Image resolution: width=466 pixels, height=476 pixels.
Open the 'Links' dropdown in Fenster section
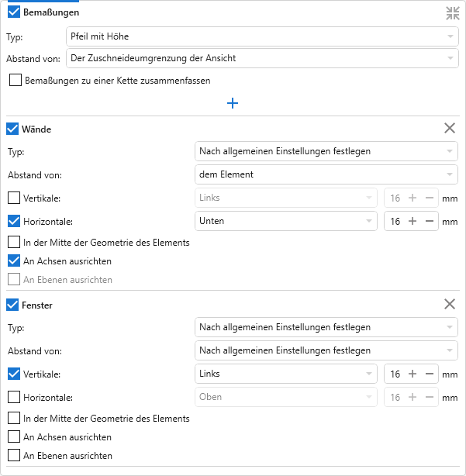tap(285, 374)
